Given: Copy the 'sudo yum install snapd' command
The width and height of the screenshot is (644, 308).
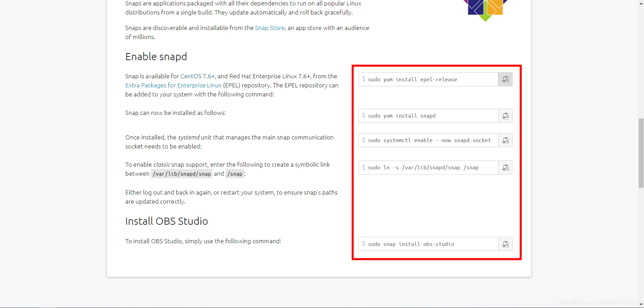Looking at the screenshot, I should tap(505, 116).
